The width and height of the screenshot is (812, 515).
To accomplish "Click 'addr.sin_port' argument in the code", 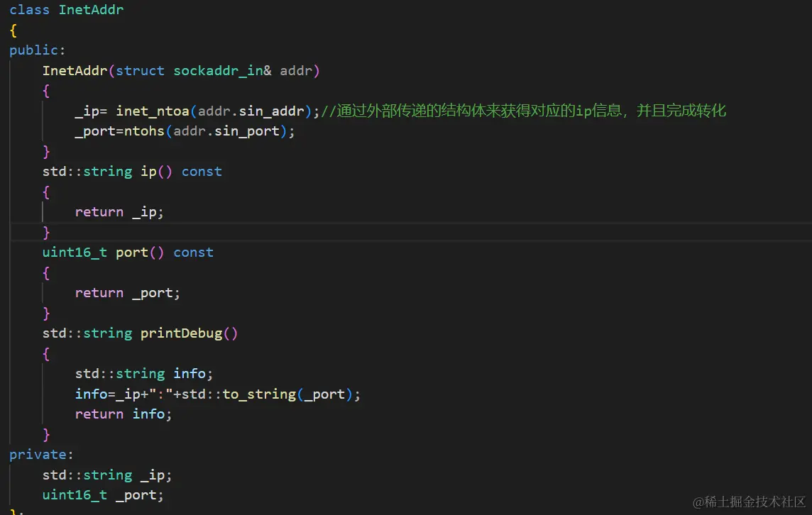I will pos(226,131).
